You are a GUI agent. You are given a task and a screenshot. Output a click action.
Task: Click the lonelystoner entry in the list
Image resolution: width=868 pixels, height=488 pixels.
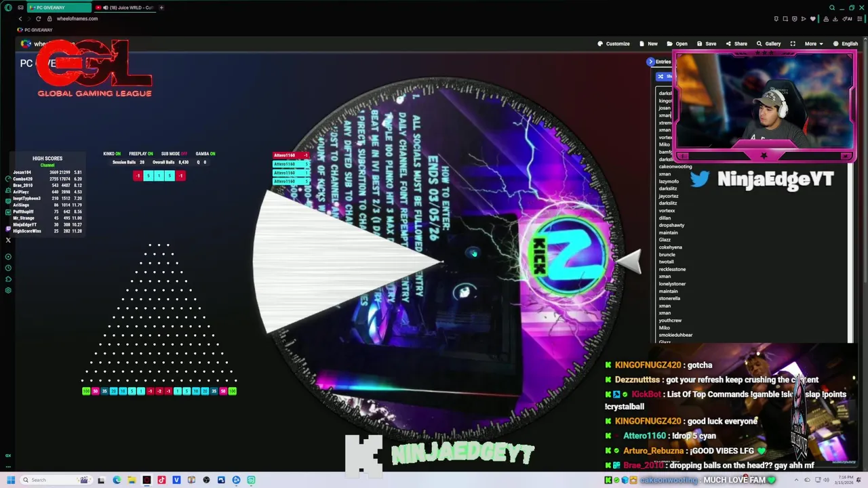[673, 284]
